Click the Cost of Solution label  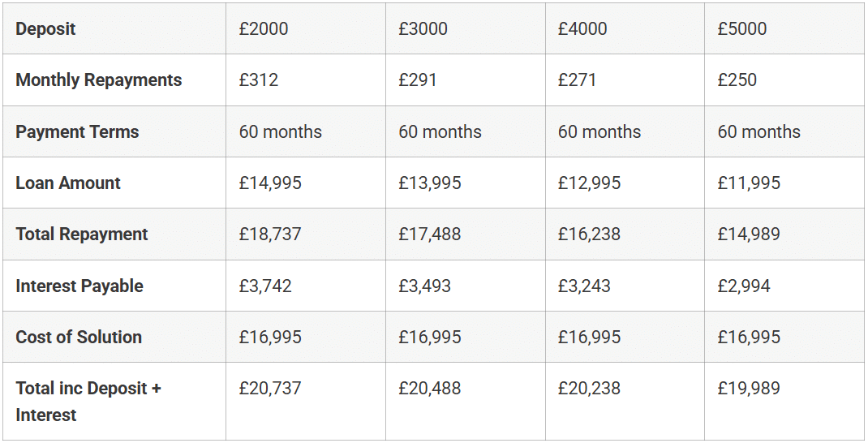pos(79,337)
